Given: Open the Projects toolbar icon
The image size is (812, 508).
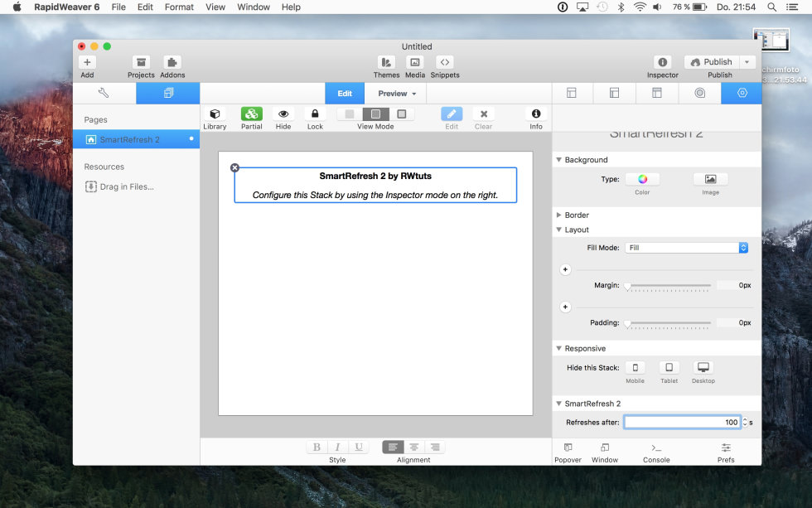Looking at the screenshot, I should point(141,62).
